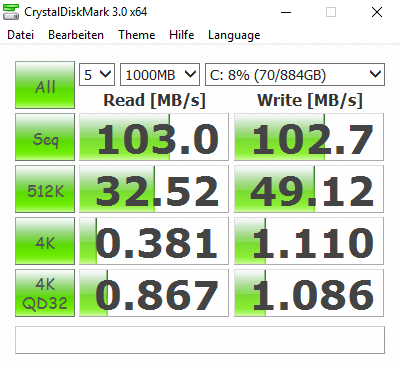Run all benchmarks with All button
The image size is (400, 365).
click(x=45, y=85)
